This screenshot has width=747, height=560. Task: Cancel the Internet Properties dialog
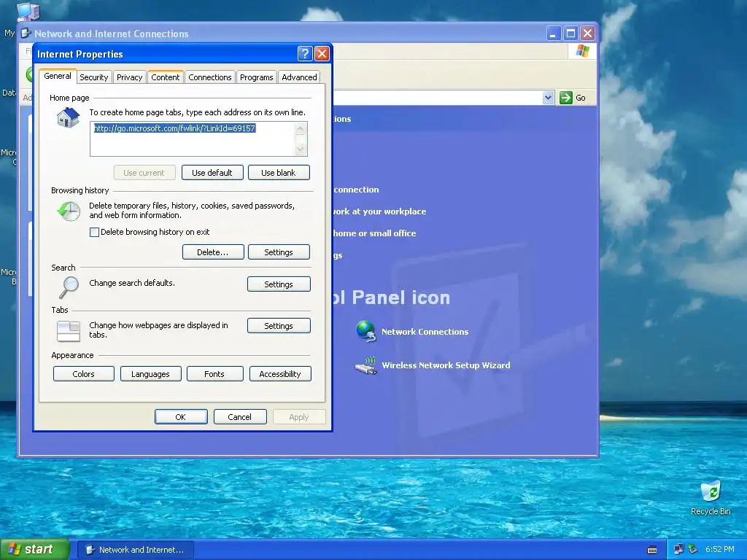239,417
